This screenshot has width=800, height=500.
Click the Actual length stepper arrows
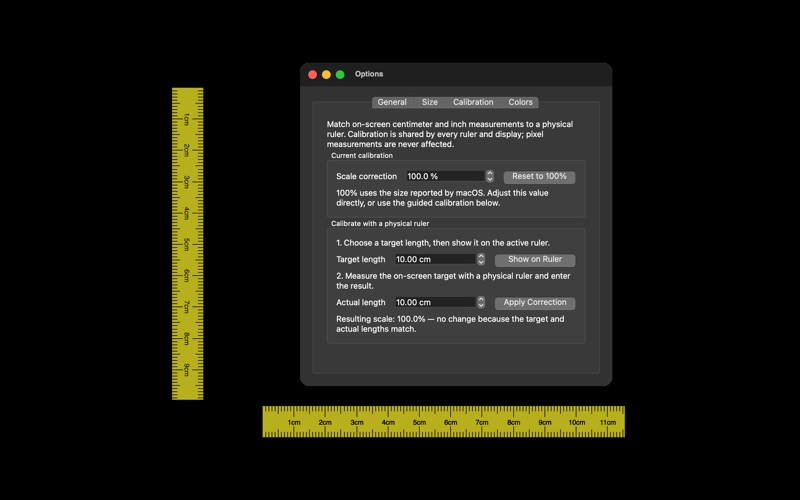click(481, 302)
